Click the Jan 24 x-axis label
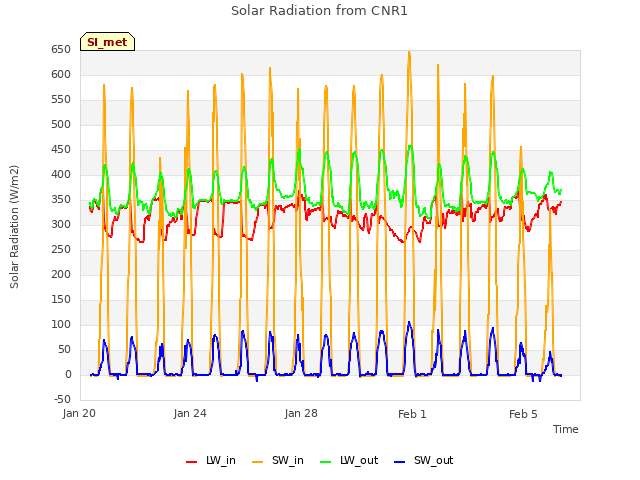This screenshot has height=480, width=640. [190, 413]
